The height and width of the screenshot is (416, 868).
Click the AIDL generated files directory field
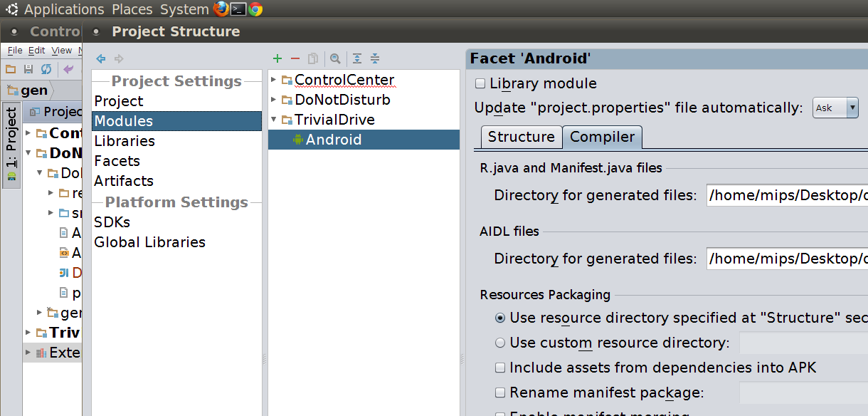click(787, 259)
